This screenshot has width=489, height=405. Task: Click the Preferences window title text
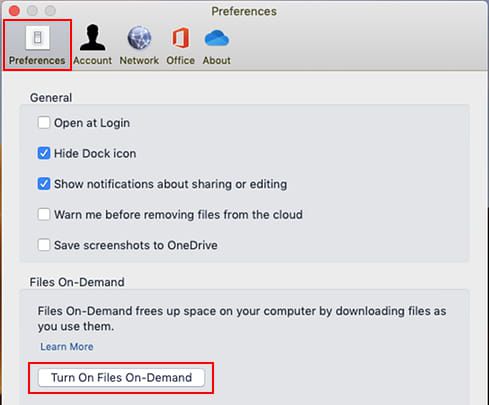coord(244,11)
